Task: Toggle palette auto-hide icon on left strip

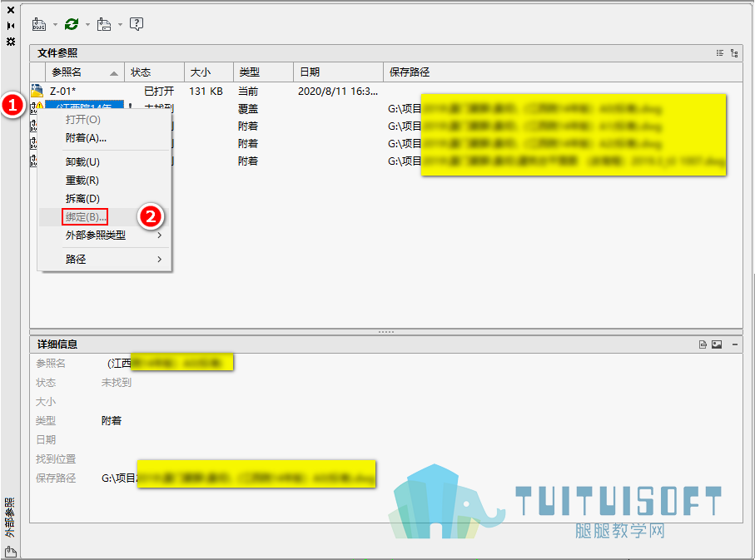Action: 11,26
